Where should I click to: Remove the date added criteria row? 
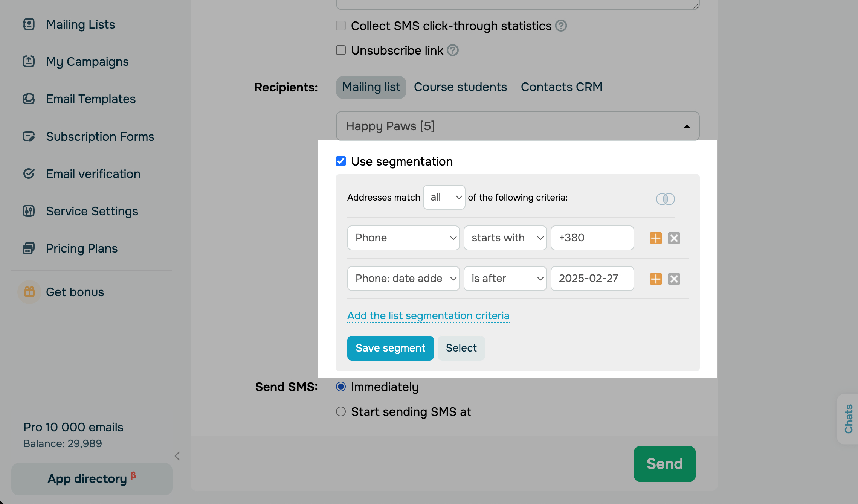[674, 279]
